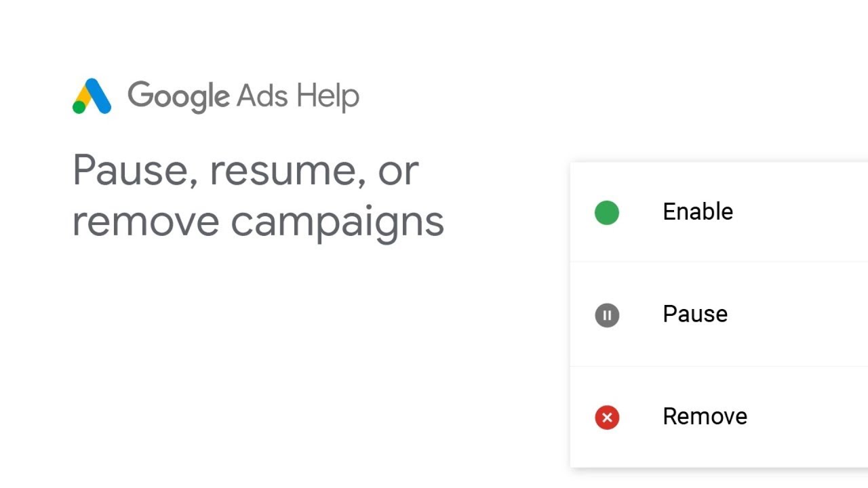The image size is (868, 488).
Task: Click the red Remove X icon
Action: (x=607, y=418)
